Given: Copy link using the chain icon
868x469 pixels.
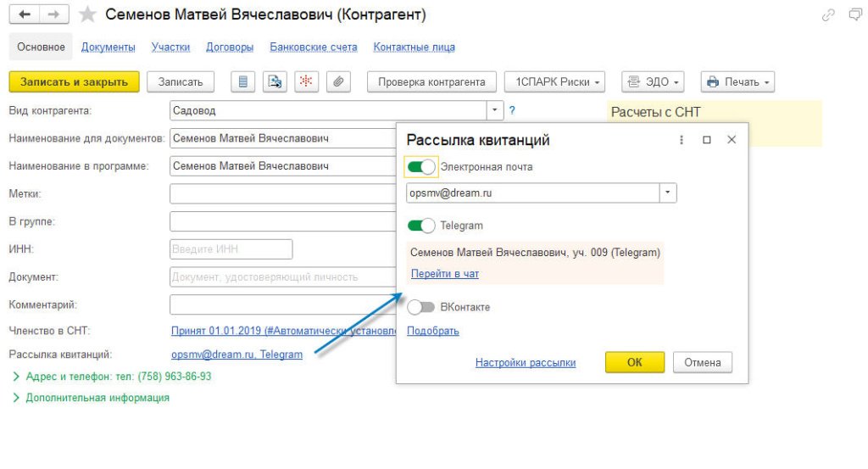Looking at the screenshot, I should (x=828, y=15).
